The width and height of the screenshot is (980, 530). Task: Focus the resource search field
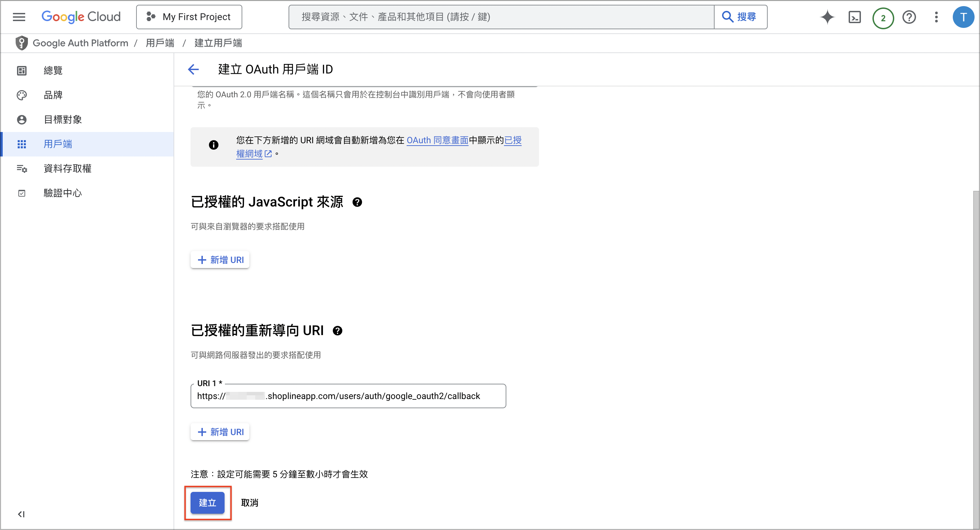pyautogui.click(x=501, y=17)
